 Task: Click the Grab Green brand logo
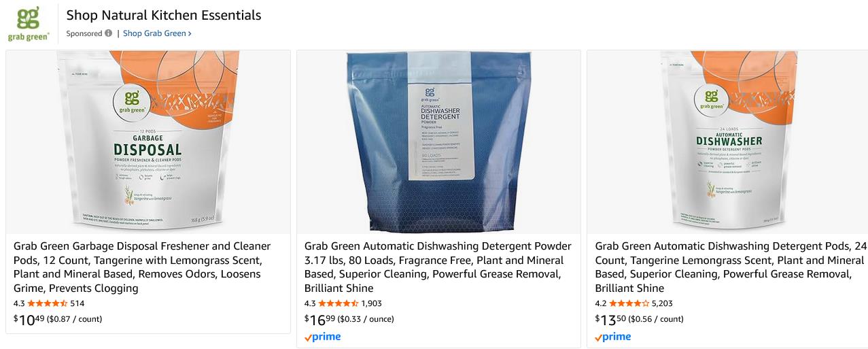point(28,24)
